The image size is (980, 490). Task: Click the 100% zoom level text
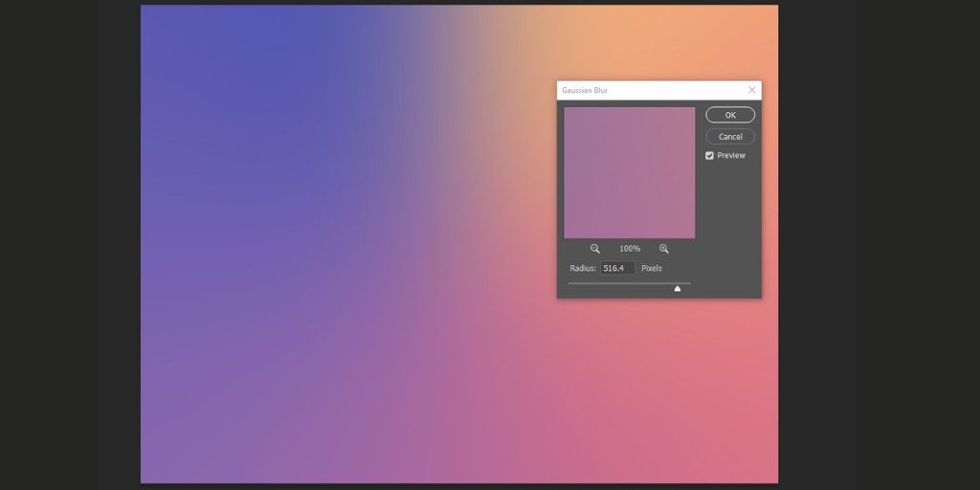[630, 249]
